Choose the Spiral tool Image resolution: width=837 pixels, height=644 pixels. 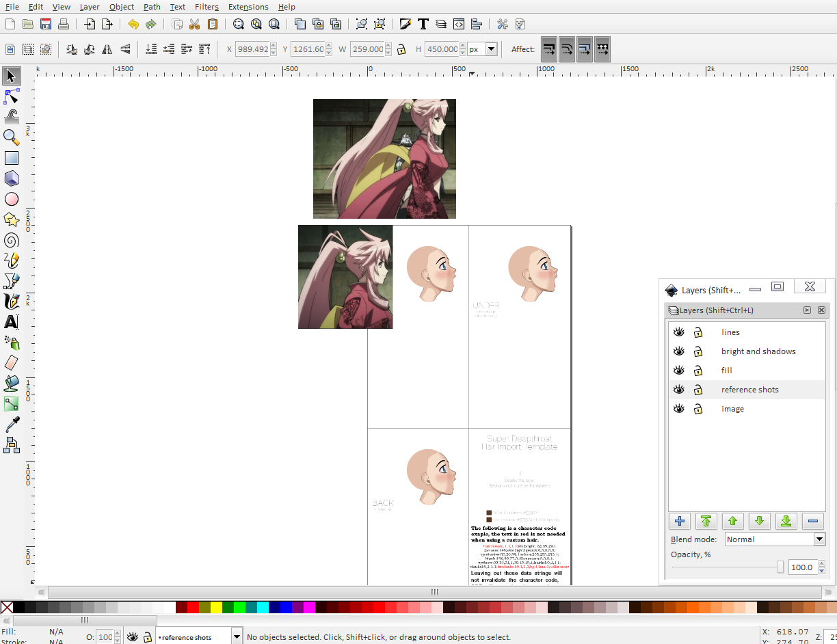coord(11,240)
